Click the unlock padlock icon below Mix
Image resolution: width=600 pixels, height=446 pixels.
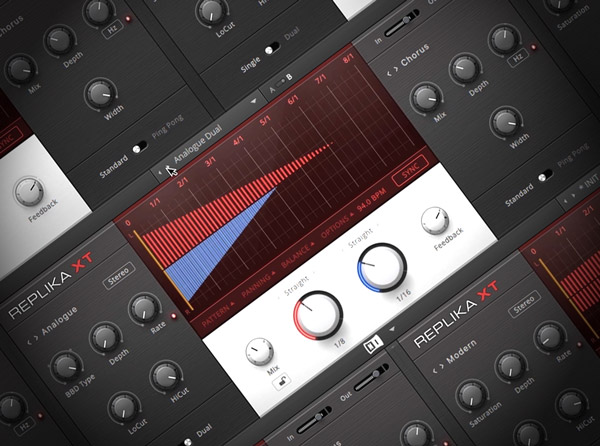click(282, 382)
